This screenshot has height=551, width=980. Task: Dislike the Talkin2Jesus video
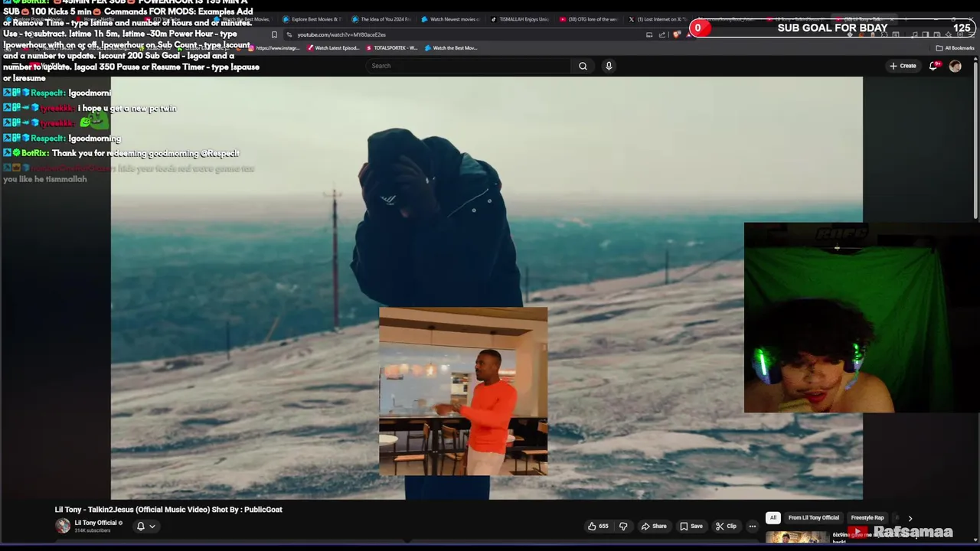623,526
